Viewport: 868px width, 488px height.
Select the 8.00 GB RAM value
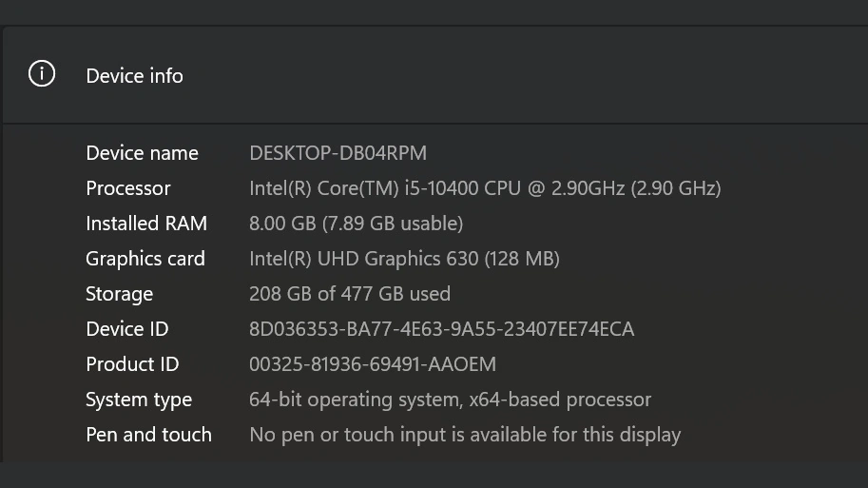click(x=356, y=224)
